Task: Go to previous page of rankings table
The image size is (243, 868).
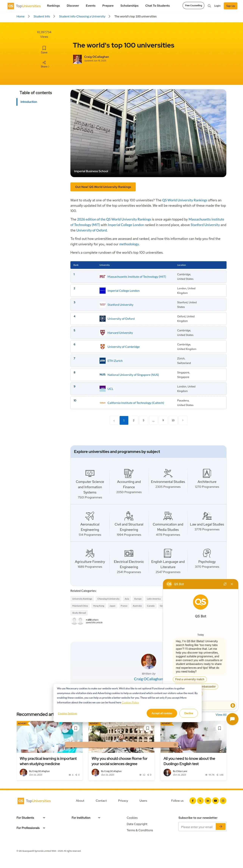Action: [x=114, y=420]
